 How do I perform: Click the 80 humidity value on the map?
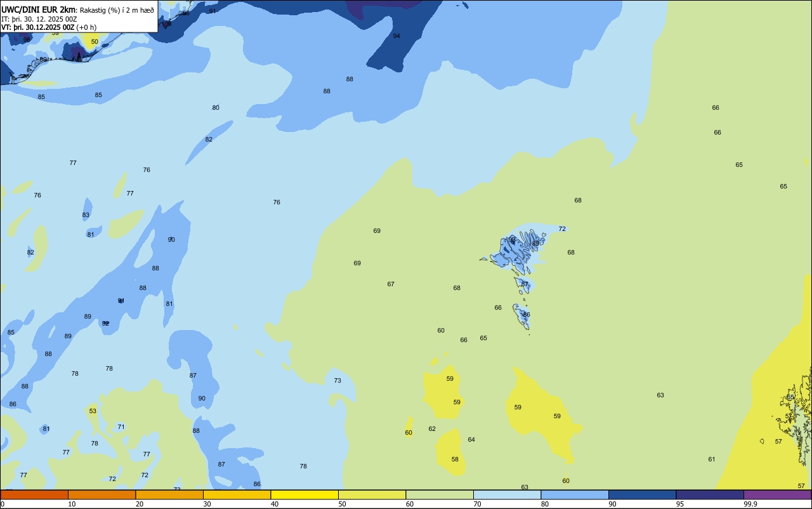[216, 108]
